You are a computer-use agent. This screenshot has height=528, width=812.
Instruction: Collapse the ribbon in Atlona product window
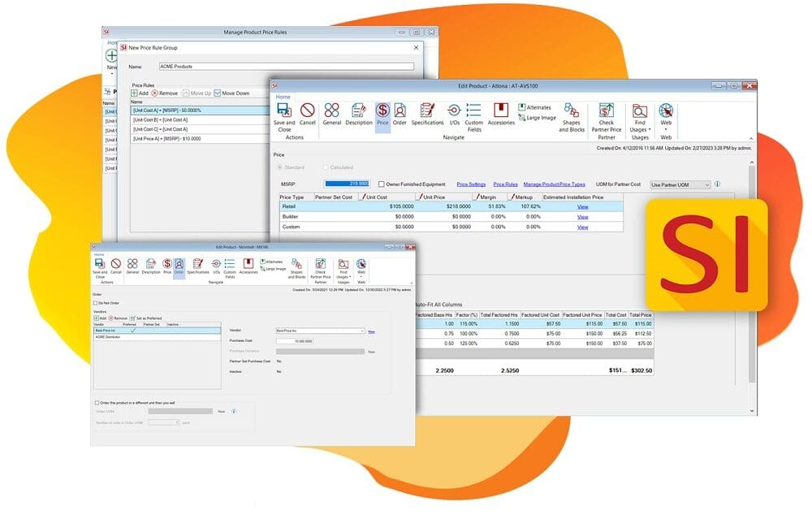(751, 138)
